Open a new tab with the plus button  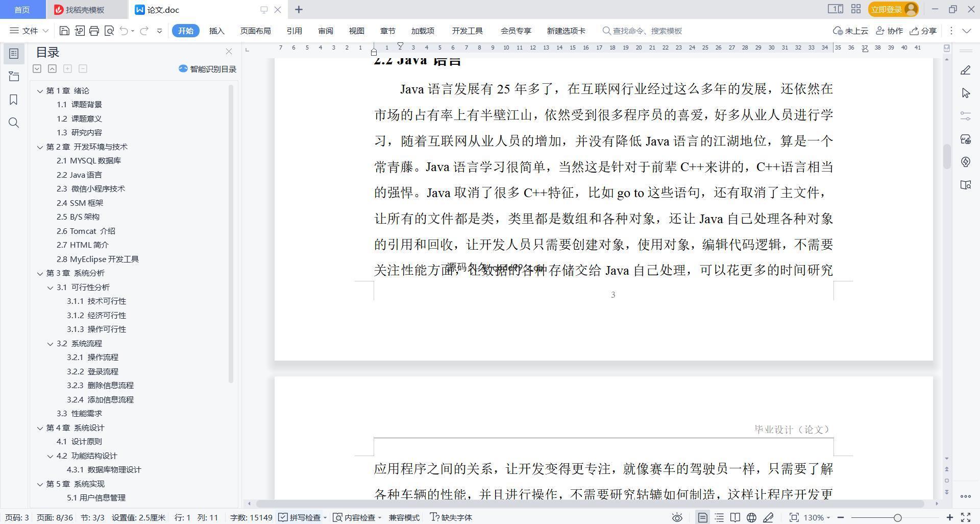pos(299,9)
